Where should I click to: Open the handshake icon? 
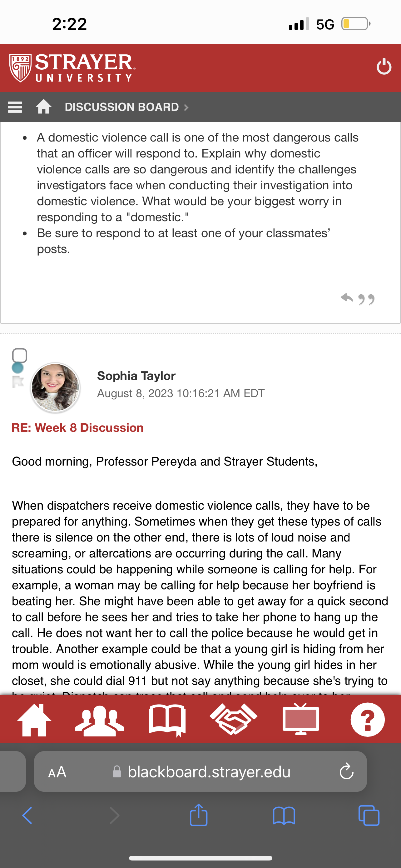[233, 719]
